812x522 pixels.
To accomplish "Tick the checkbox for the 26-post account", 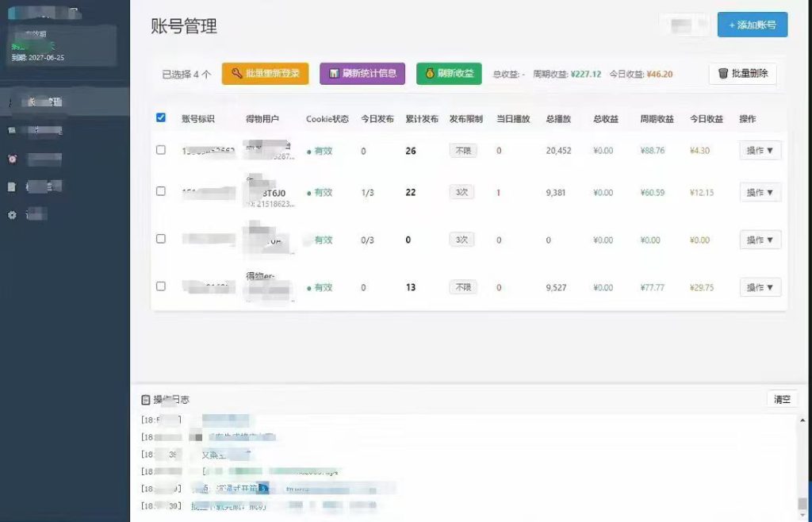I will 161,150.
